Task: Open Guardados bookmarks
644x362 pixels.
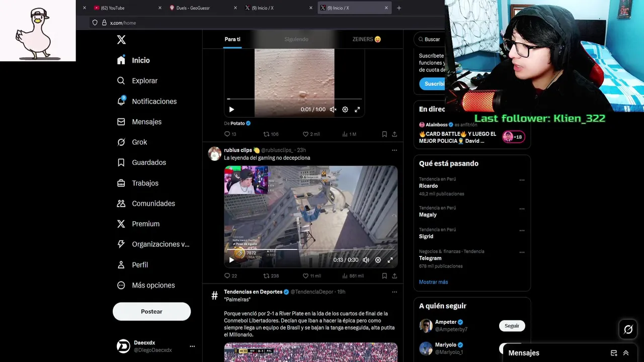Action: [x=141, y=162]
